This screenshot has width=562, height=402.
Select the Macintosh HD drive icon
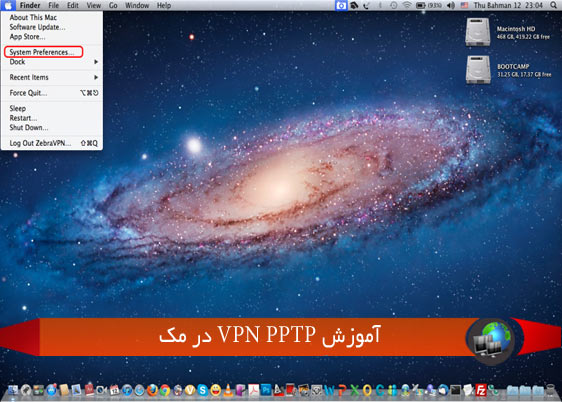tap(478, 32)
